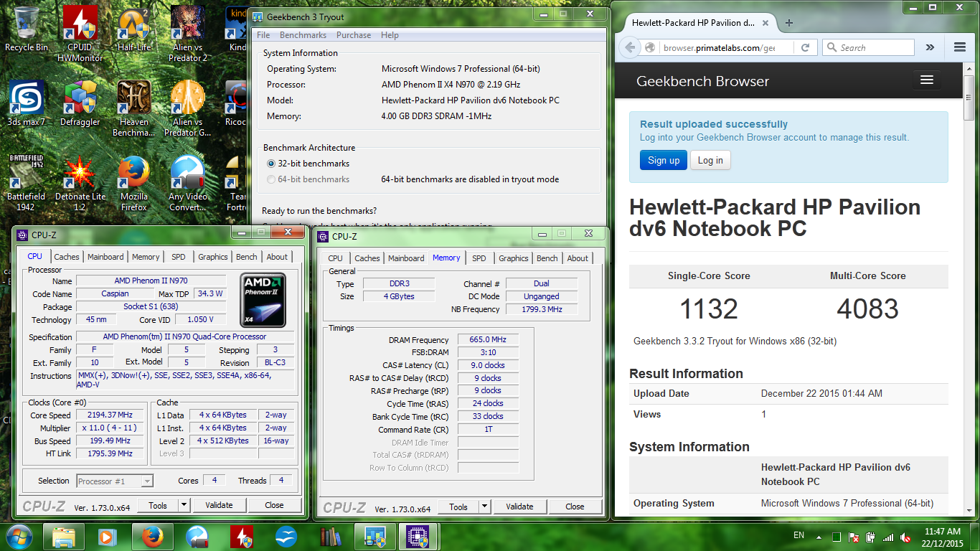The image size is (980, 551).
Task: Select the Alien vs Predator G... desktop shortcut
Action: [x=188, y=108]
